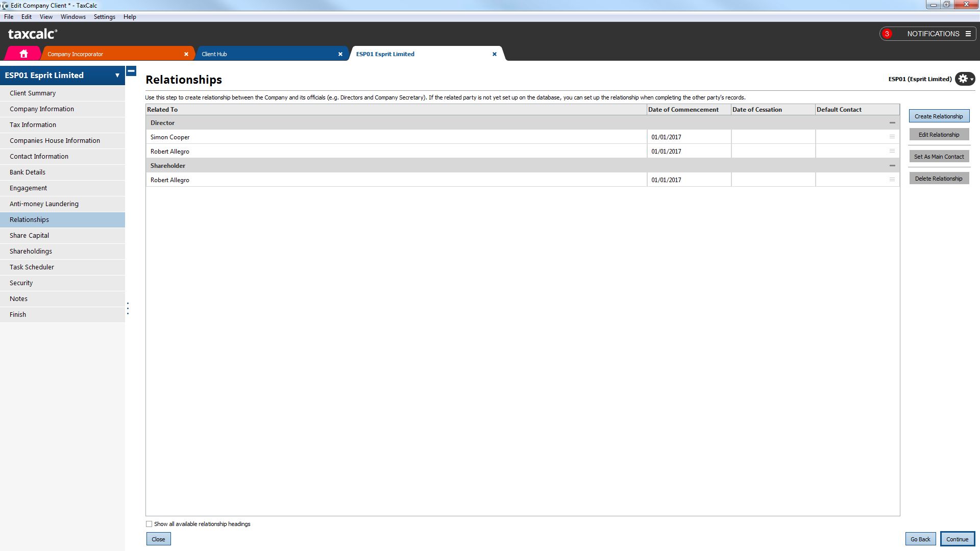Collapse the Director group

click(892, 123)
